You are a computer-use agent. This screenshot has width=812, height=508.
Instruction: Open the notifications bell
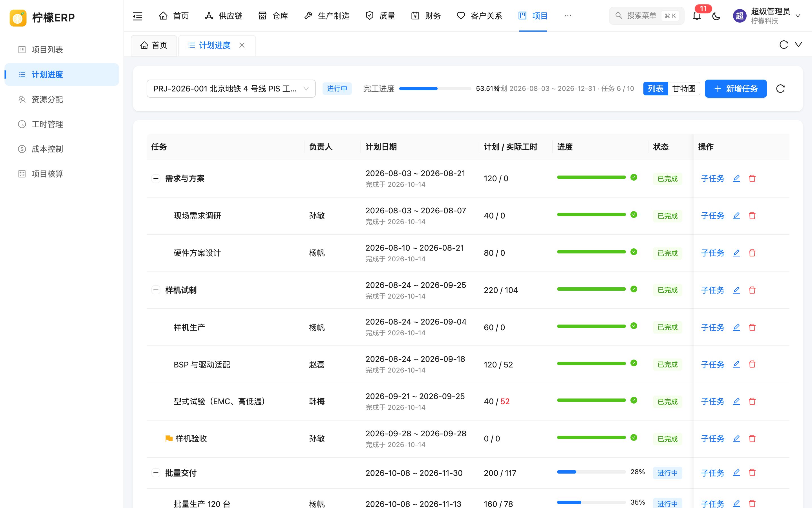pos(697,16)
